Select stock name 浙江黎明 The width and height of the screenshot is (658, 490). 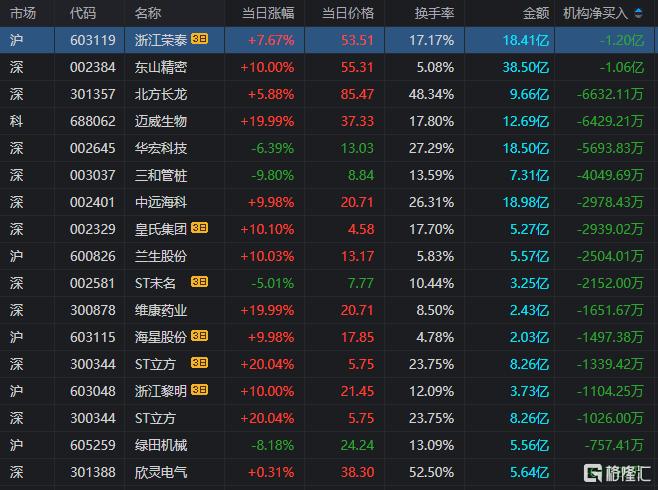tap(161, 391)
